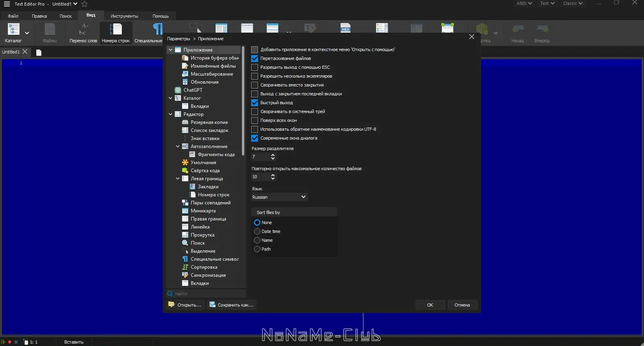Enable 'Открыть с помощью' context menu checkbox
Image resolution: width=644 pixels, height=346 pixels.
[x=255, y=49]
